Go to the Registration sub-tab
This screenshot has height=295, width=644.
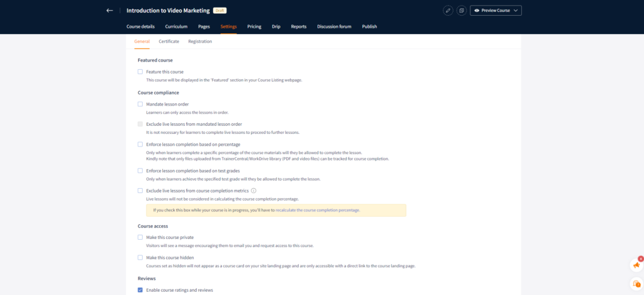point(200,42)
